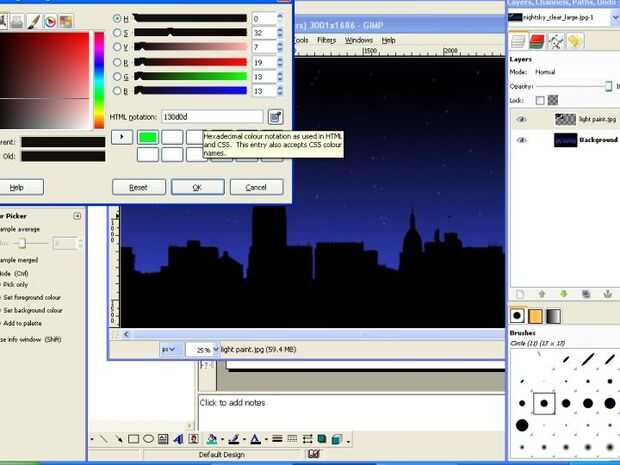Click the Line Style icon in drawing toolbar
The width and height of the screenshot is (620, 465).
[x=277, y=439]
